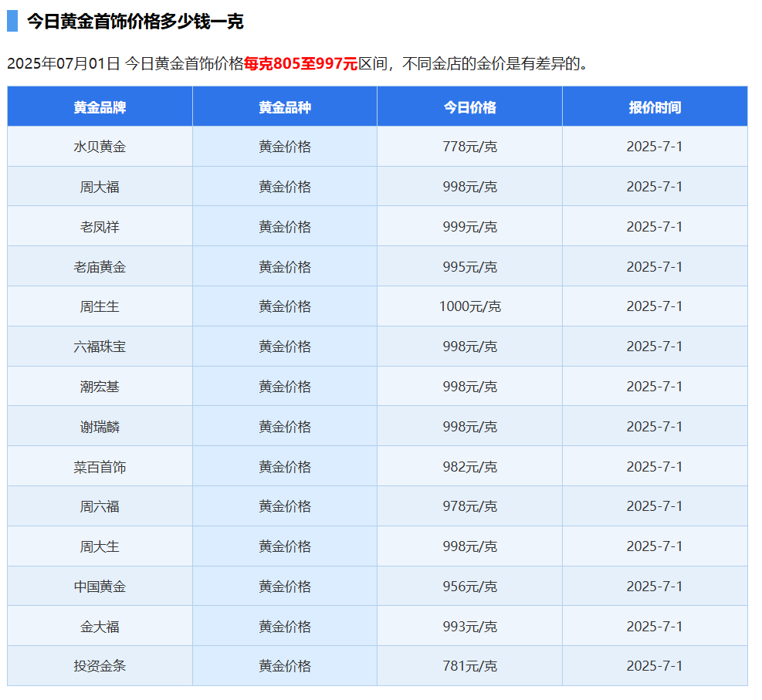762x700 pixels.
Task: Select the 投资金条 brand cell
Action: tap(100, 665)
